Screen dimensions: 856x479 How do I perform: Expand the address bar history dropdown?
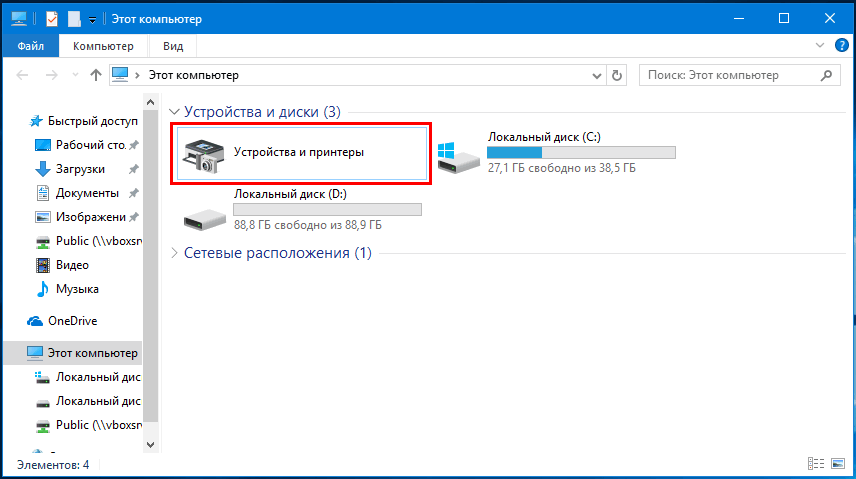[x=597, y=75]
